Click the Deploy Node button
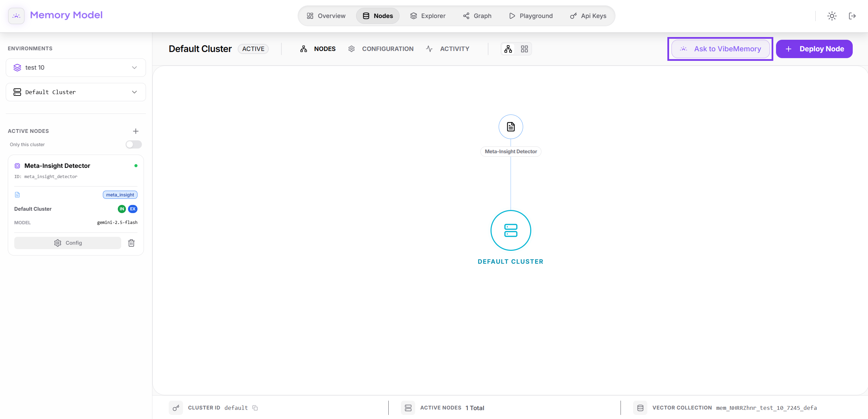868x419 pixels. 814,49
